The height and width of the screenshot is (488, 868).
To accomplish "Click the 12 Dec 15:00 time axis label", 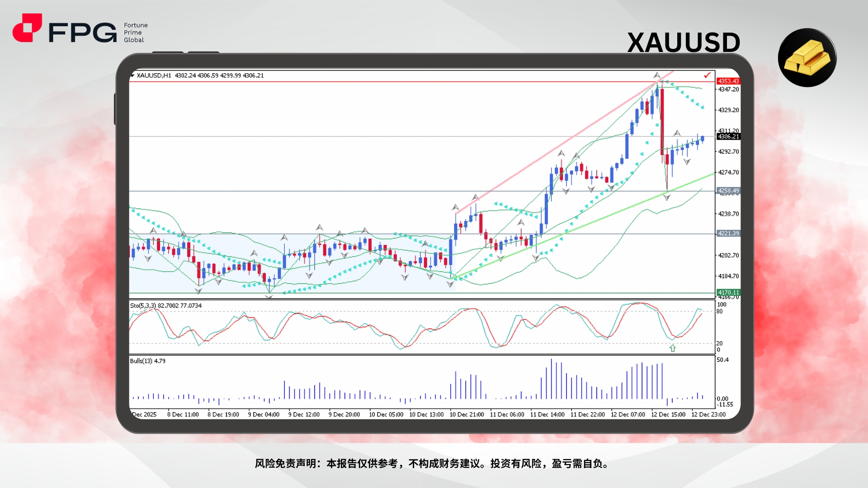I will pos(668,414).
